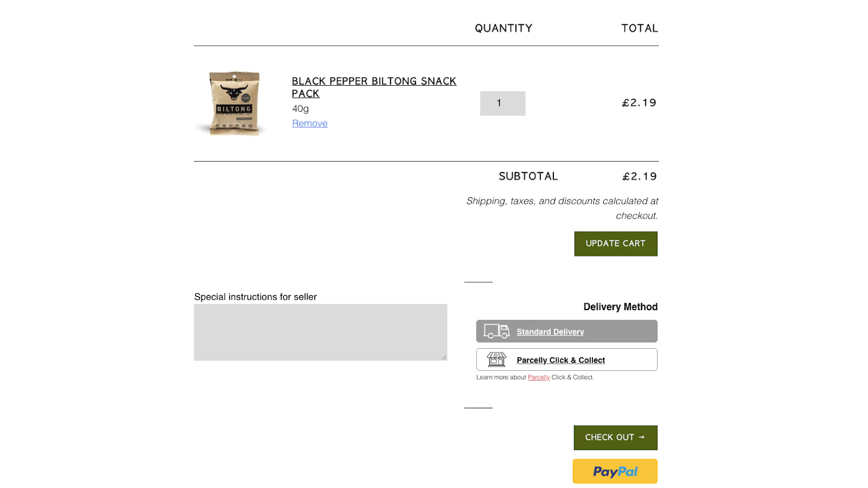Click the arrow icon on Check Out

click(x=642, y=437)
